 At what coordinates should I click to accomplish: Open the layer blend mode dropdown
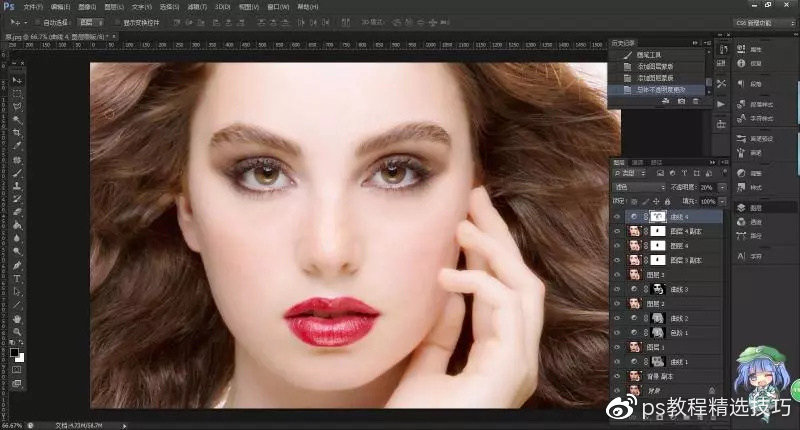point(639,187)
